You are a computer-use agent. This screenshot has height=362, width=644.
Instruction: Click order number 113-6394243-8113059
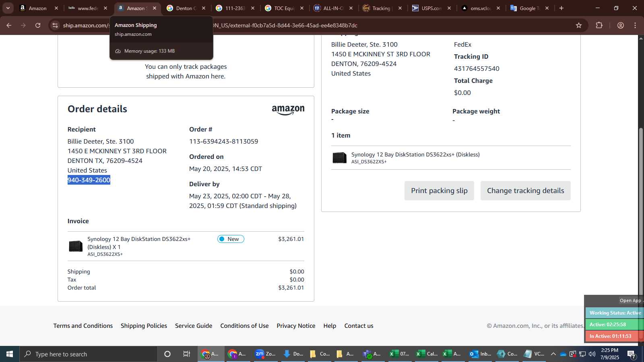point(224,141)
